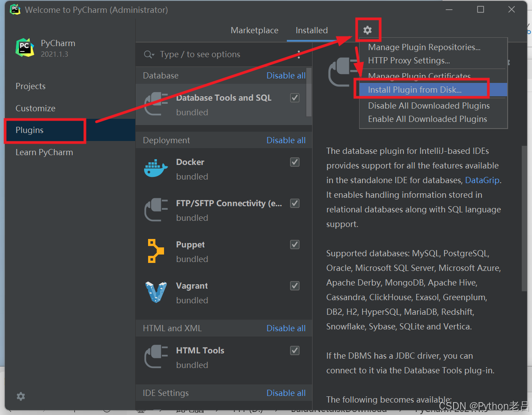Switch to the Marketplace tab
This screenshot has width=532, height=415.
tap(254, 30)
